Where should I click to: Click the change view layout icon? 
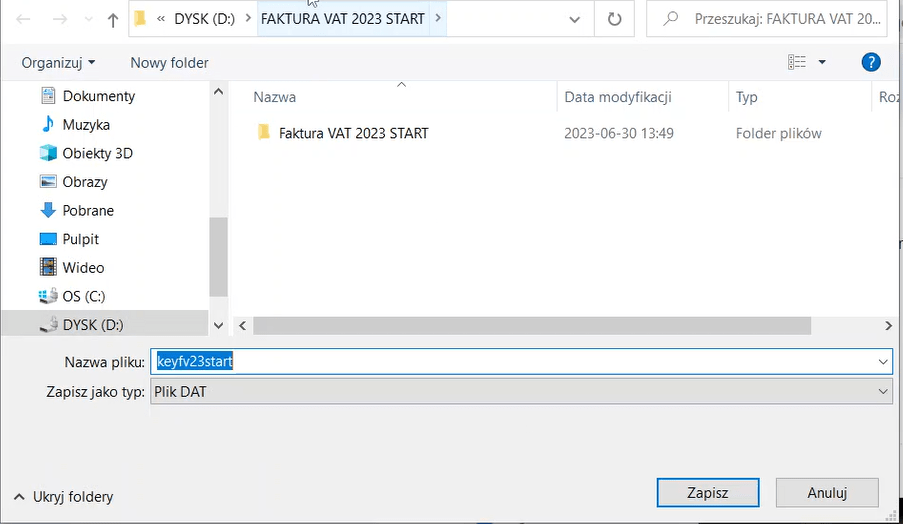[797, 62]
